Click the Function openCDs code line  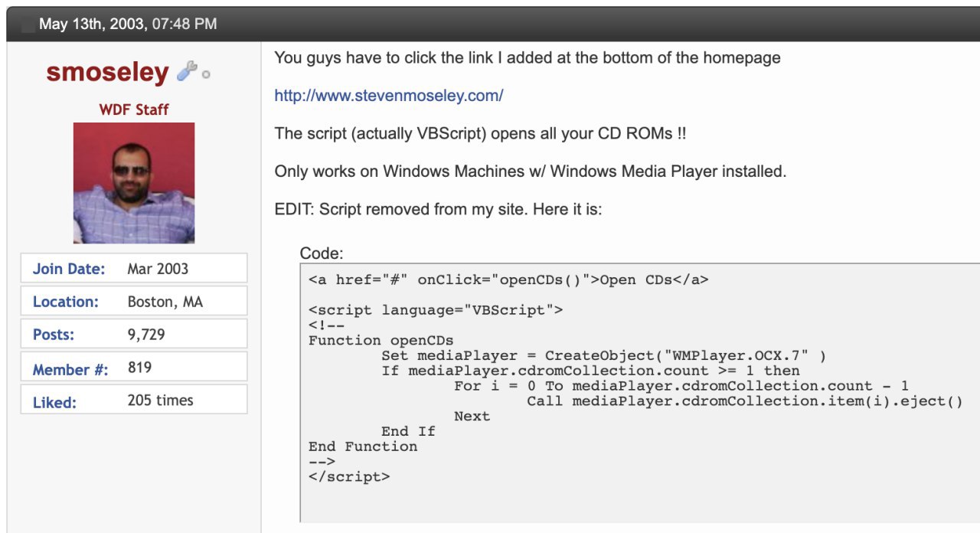pyautogui.click(x=381, y=340)
